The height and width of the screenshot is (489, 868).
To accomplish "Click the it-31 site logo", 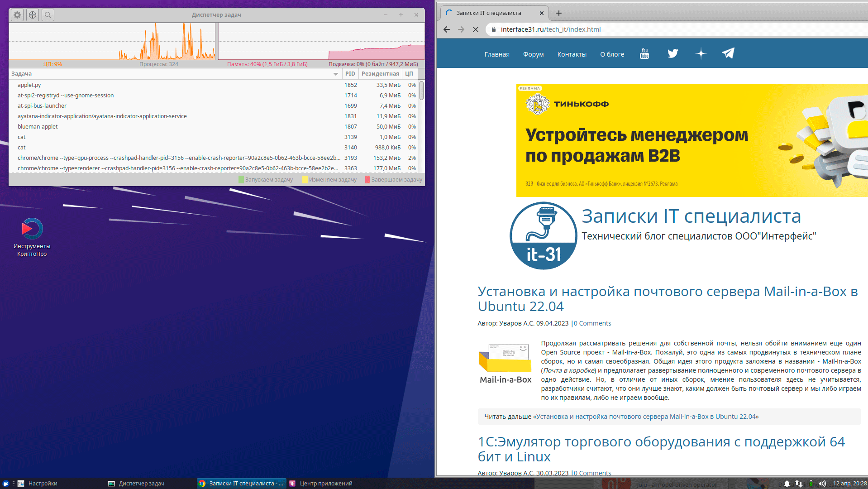I will pos(543,235).
